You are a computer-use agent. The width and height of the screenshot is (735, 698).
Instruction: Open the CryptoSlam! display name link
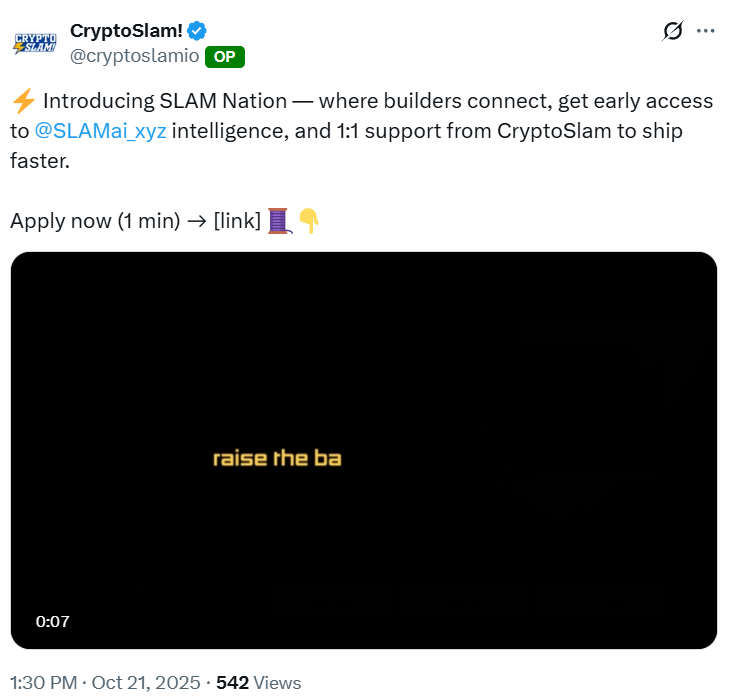coord(126,31)
